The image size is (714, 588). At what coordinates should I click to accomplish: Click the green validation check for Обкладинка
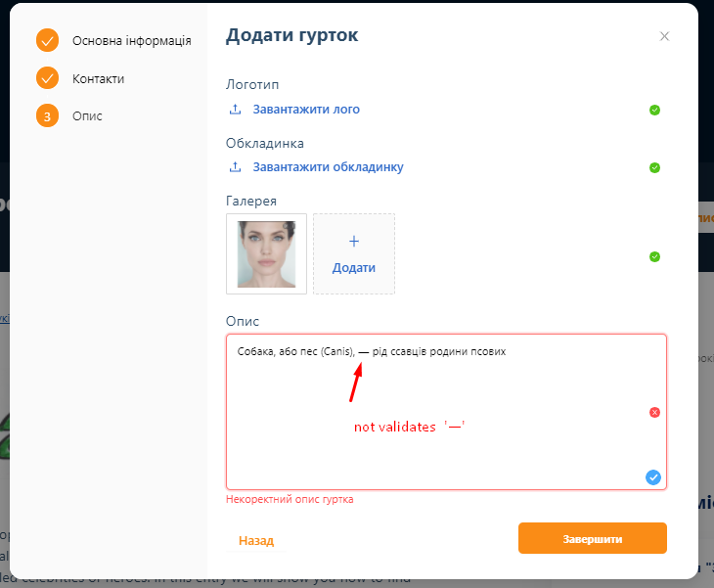654,167
